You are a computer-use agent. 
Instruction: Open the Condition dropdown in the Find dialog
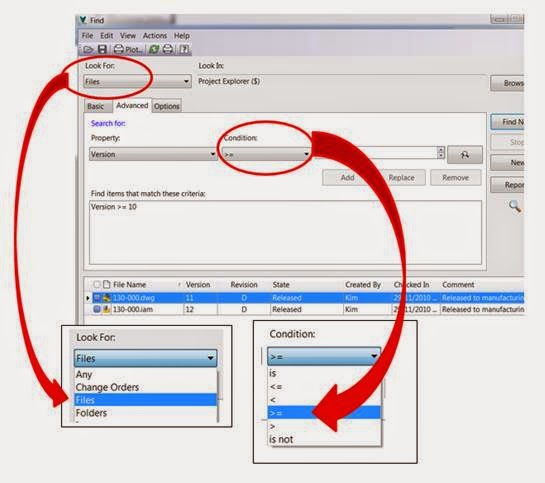[266, 154]
